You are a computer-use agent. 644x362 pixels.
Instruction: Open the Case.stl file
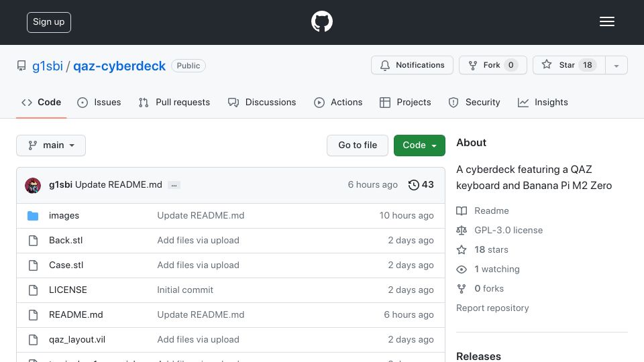(x=66, y=265)
